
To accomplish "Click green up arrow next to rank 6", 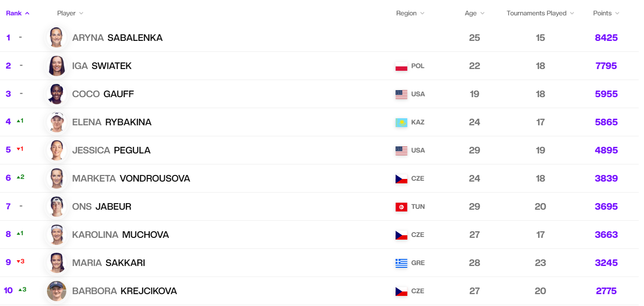I will coord(18,177).
